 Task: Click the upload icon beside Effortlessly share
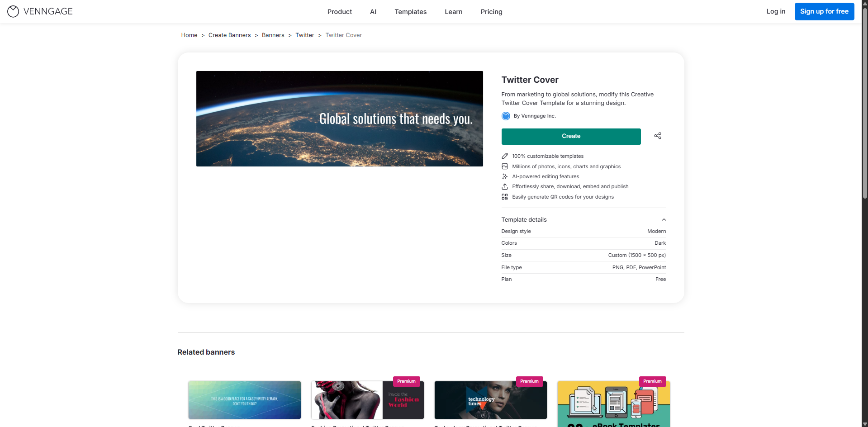(x=505, y=186)
